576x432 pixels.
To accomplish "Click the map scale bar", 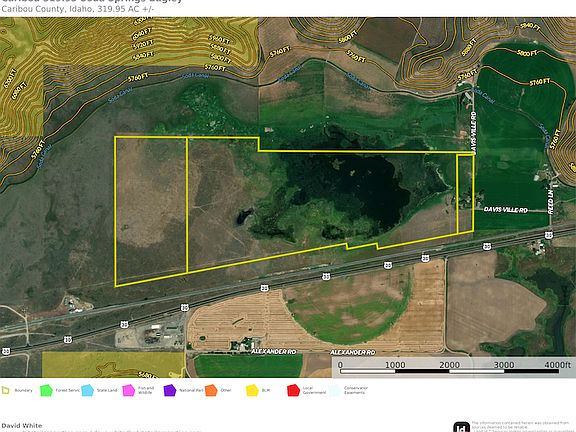I will 449,371.
